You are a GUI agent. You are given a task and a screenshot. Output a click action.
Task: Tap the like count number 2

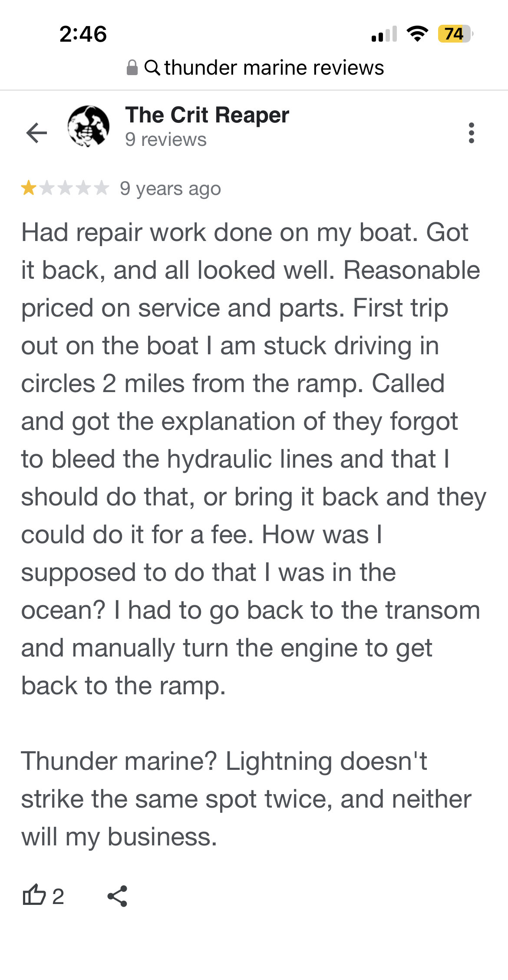[58, 897]
